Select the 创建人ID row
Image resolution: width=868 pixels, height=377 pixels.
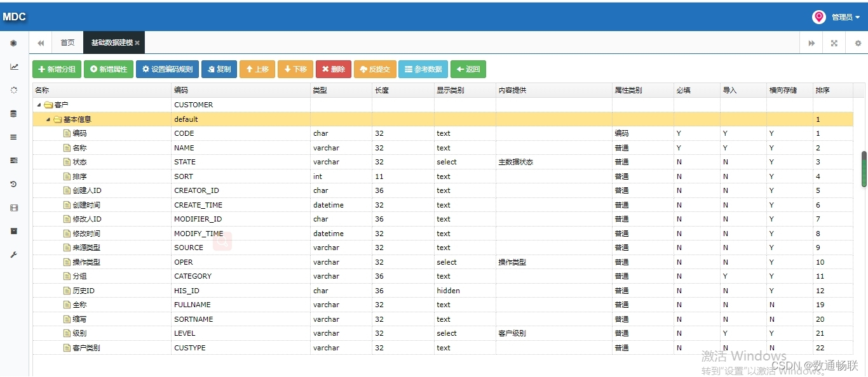click(x=443, y=190)
